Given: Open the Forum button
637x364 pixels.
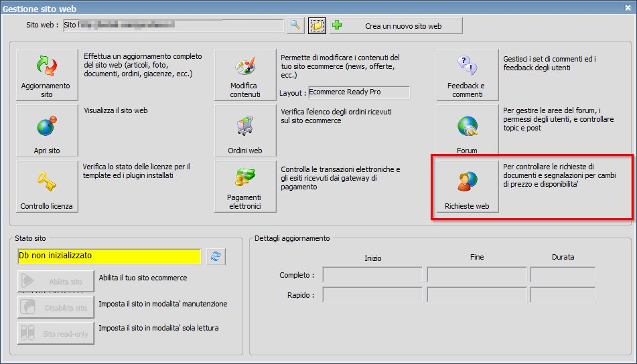Looking at the screenshot, I should [x=467, y=130].
